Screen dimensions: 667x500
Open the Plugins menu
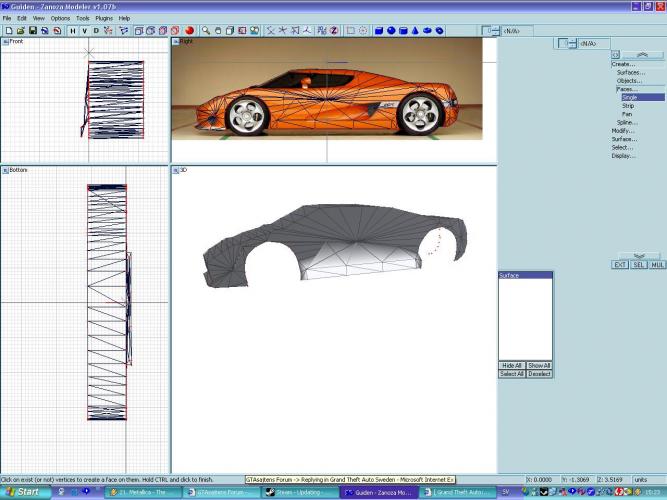(x=104, y=18)
